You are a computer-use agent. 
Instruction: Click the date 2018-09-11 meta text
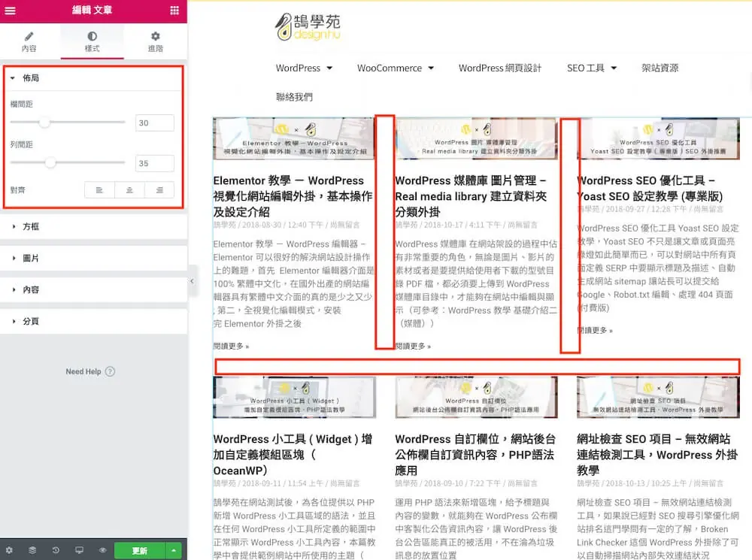pyautogui.click(x=262, y=483)
